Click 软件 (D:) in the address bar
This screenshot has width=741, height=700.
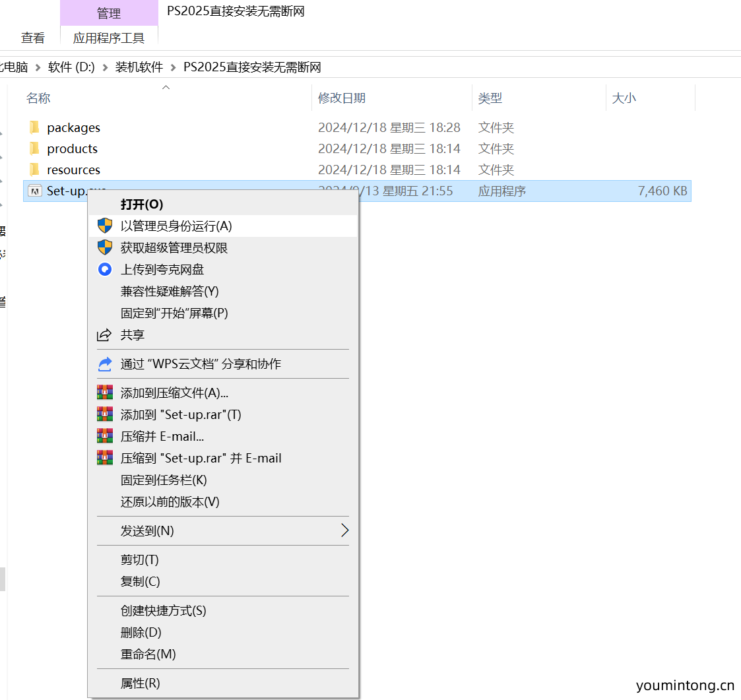click(x=71, y=67)
